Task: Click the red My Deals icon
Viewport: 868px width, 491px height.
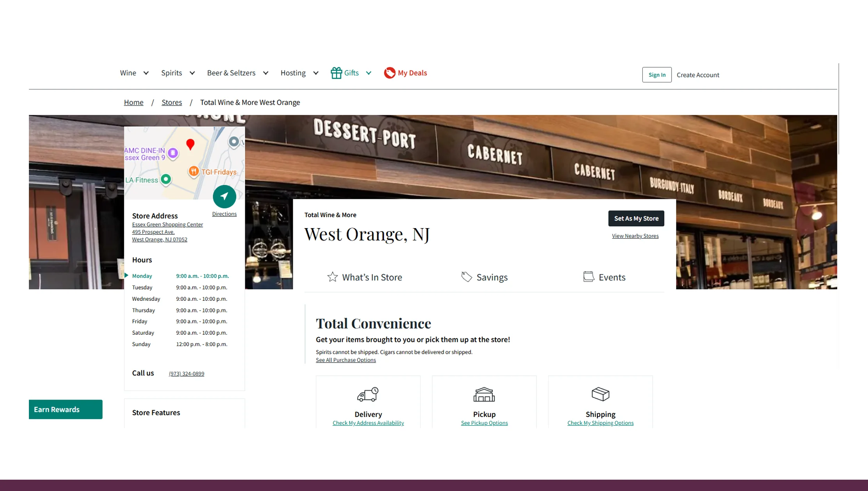Action: [390, 73]
